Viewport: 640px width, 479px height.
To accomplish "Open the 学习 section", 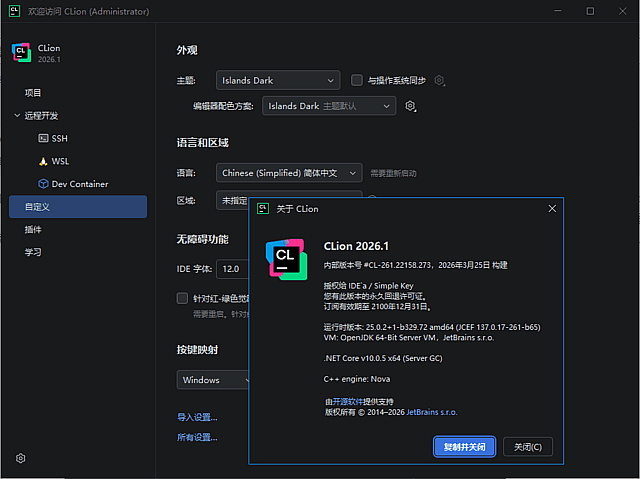I will pos(33,252).
